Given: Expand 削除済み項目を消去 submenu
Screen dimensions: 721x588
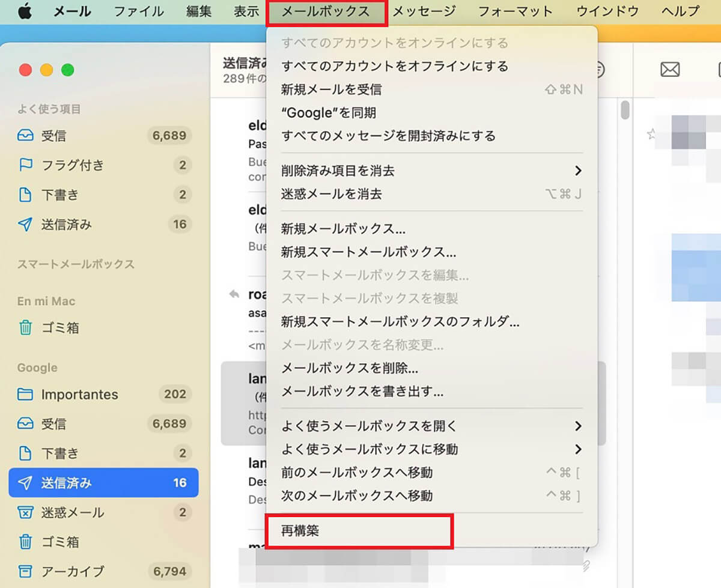Looking at the screenshot, I should pos(432,171).
